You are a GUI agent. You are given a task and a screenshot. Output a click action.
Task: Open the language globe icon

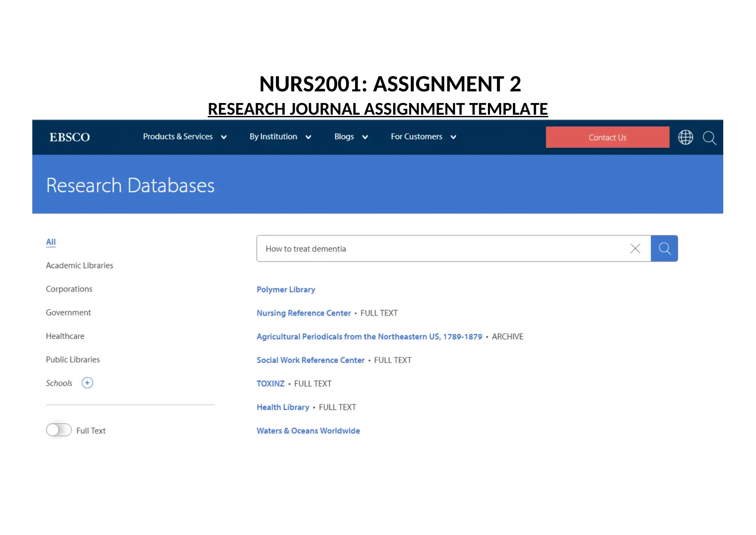[x=685, y=138]
